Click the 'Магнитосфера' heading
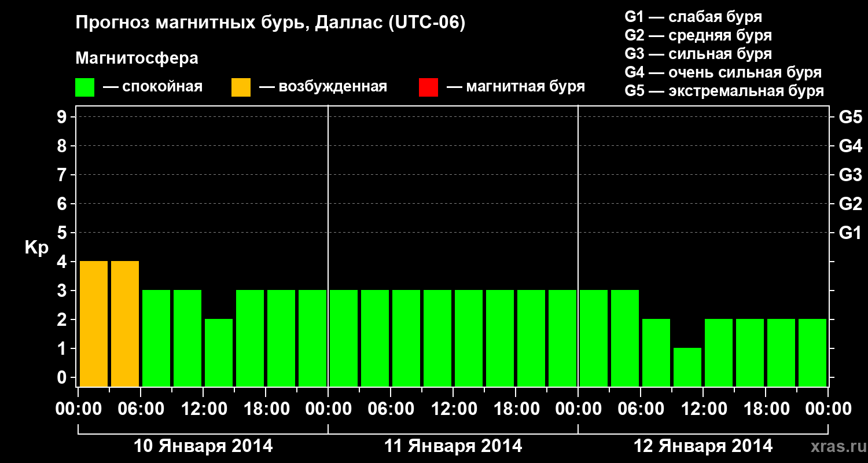This screenshot has width=868, height=463. pos(137,59)
